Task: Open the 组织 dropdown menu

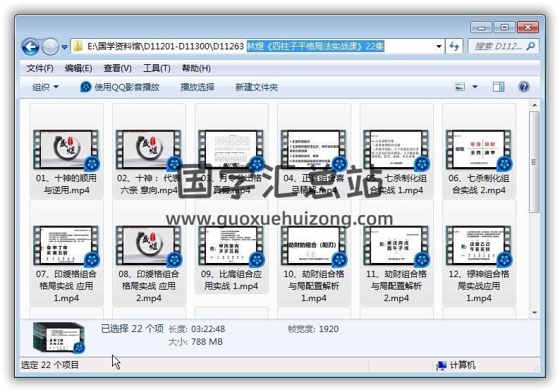Action: (x=46, y=87)
